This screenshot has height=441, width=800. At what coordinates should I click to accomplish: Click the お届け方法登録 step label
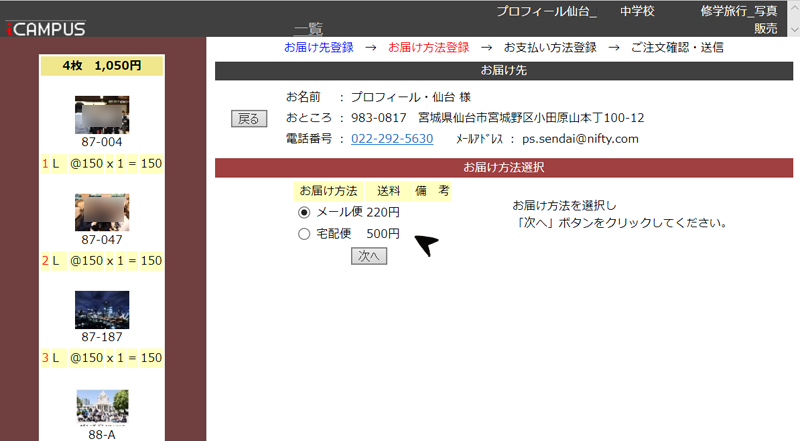coord(428,47)
